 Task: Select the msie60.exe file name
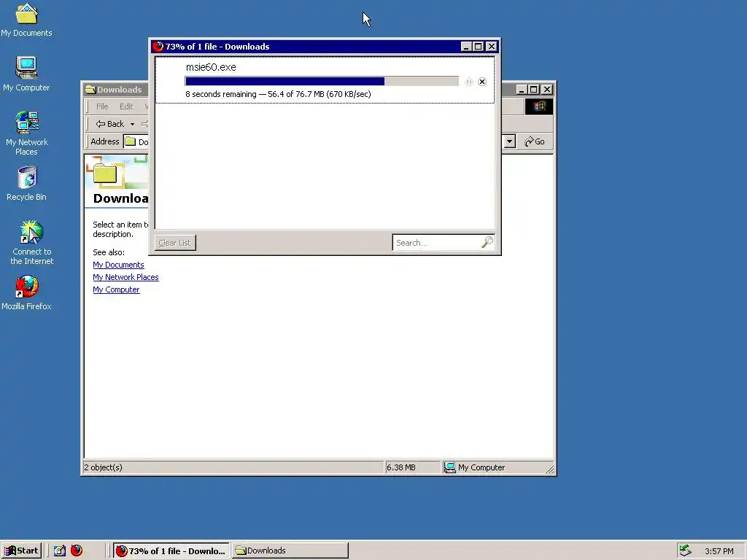coord(211,67)
